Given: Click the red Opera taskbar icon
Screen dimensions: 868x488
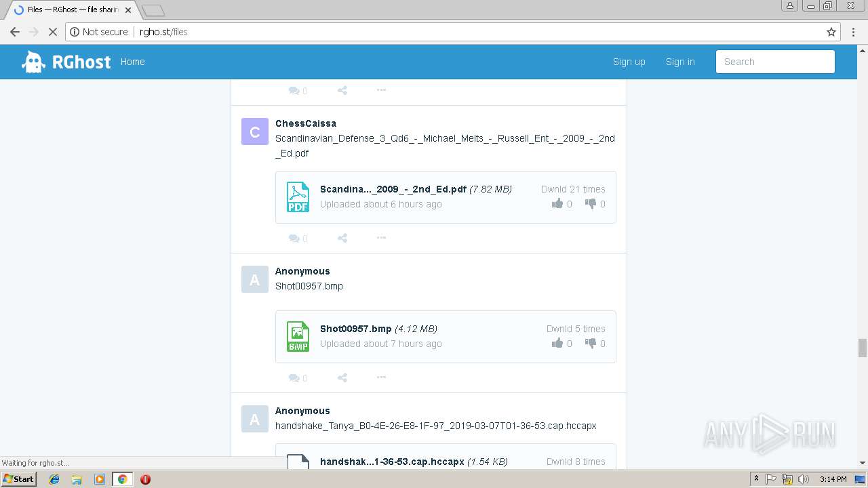Looking at the screenshot, I should click(x=145, y=479).
